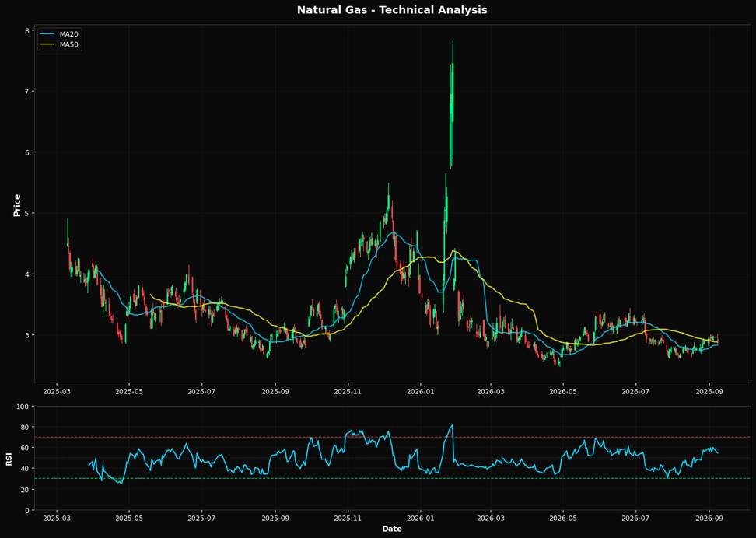Select 2026-07 date tick under RSI panel
This screenshot has height=538, width=756.
coord(636,519)
